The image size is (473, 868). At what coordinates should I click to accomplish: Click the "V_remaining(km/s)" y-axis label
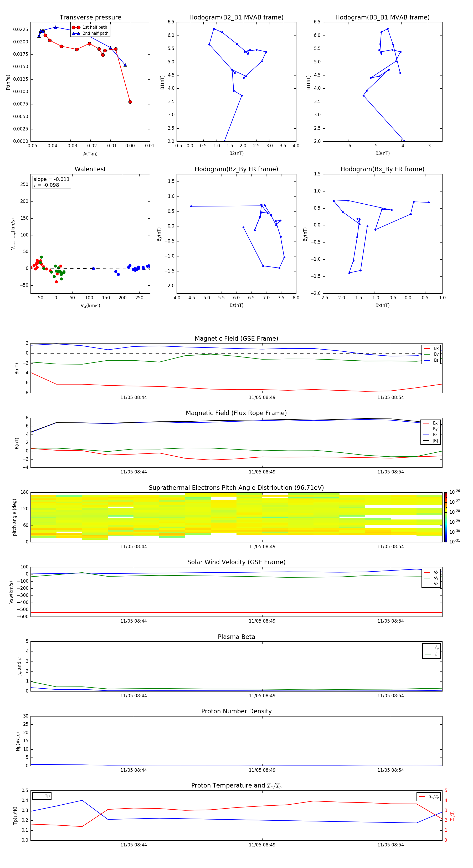pos(13,234)
